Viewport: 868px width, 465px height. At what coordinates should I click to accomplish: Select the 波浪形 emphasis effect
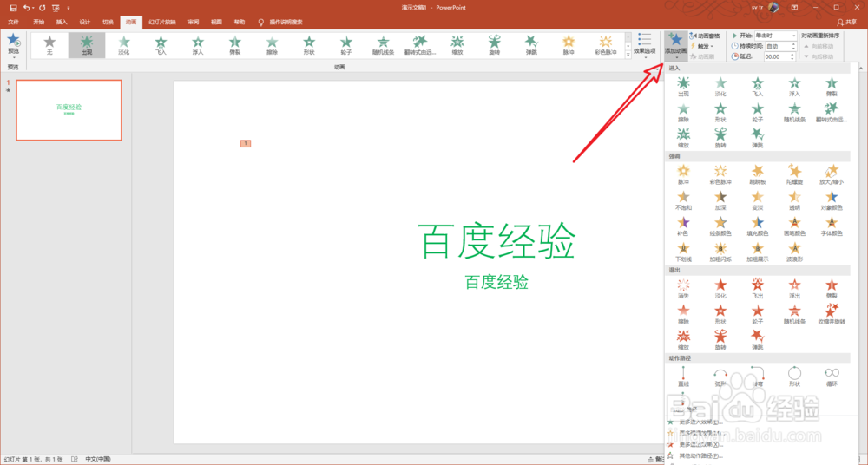(x=794, y=252)
